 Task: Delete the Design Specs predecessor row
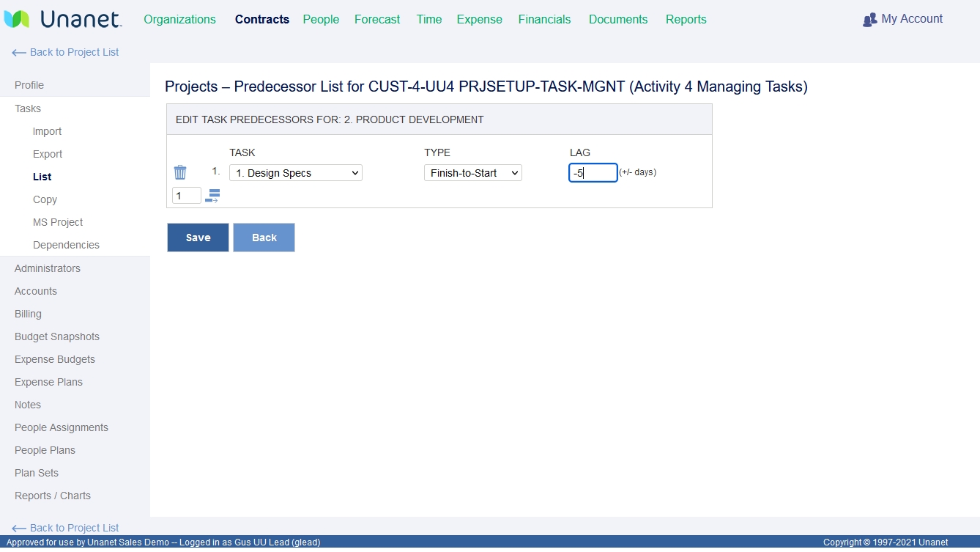coord(180,172)
